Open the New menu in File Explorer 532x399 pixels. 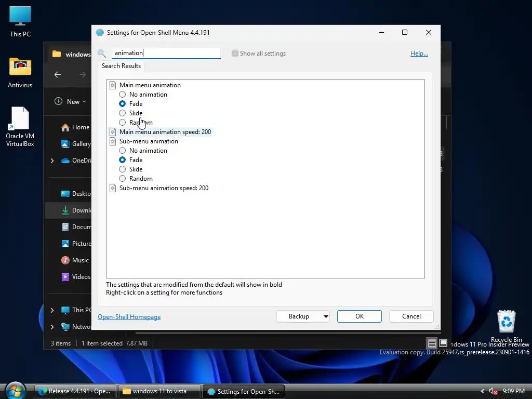[70, 101]
